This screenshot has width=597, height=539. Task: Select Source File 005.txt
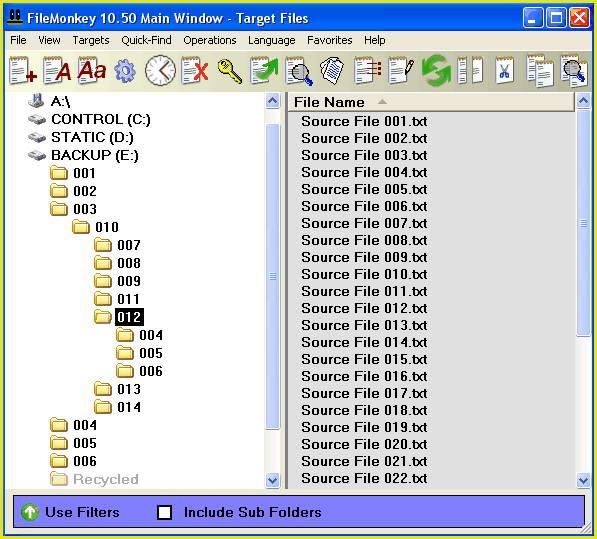tap(364, 189)
